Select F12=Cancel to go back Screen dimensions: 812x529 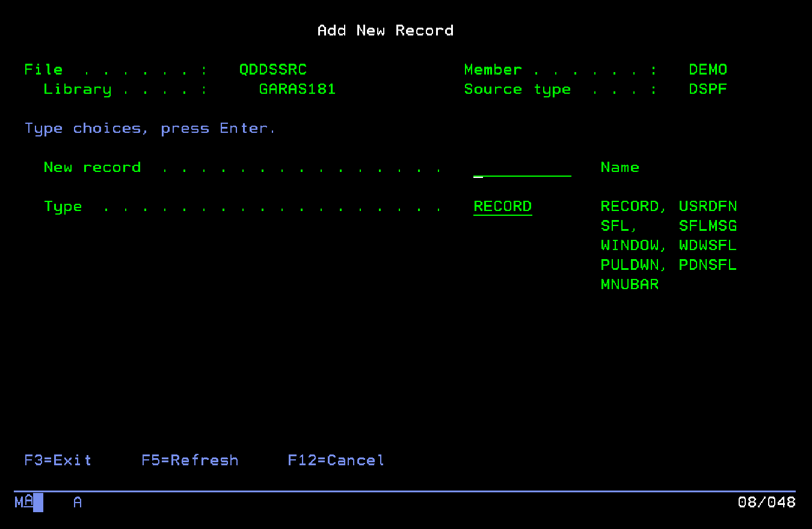point(336,460)
